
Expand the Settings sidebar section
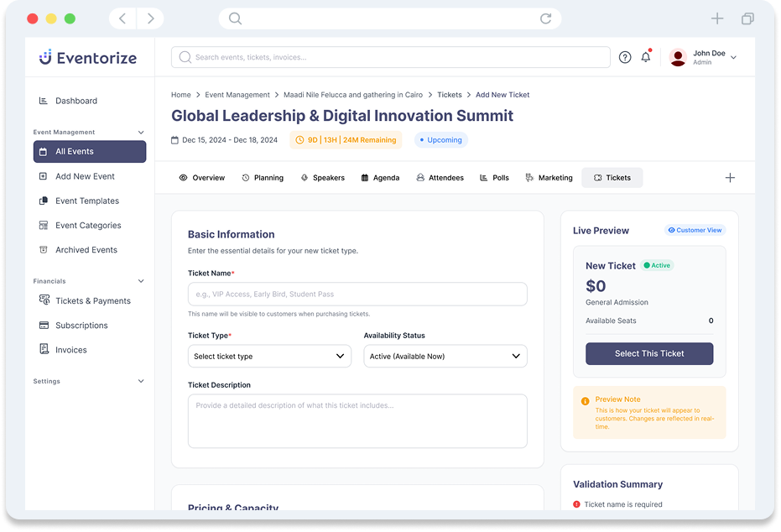click(140, 382)
